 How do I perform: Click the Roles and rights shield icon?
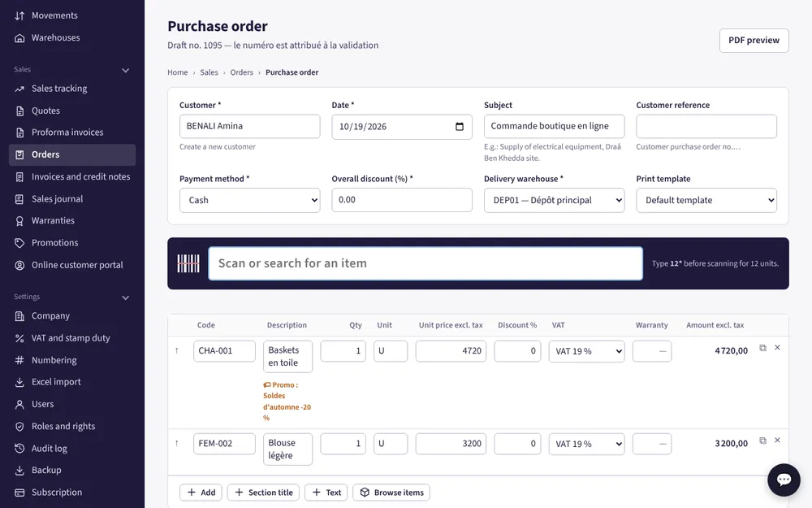[x=19, y=426]
